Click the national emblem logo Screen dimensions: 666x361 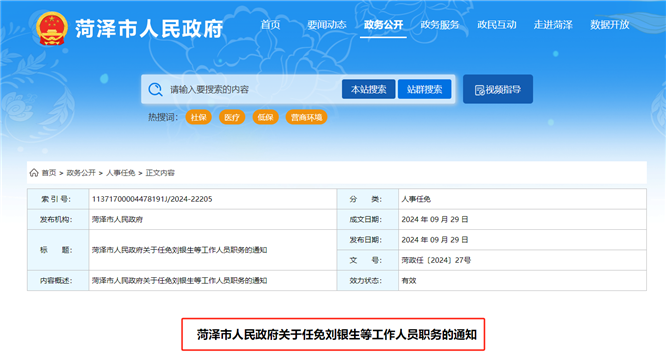point(51,28)
